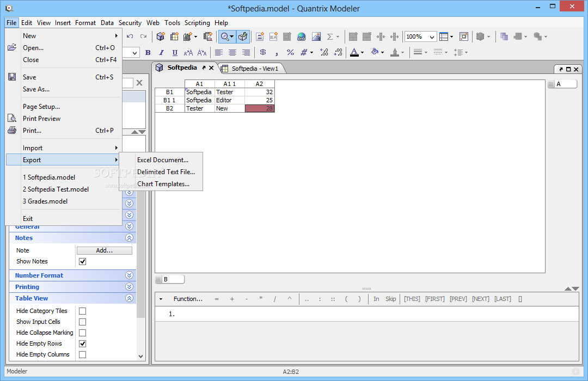Screen dimensions: 588x381
Task: Click the magnifier browse icon
Action: pyautogui.click(x=225, y=36)
